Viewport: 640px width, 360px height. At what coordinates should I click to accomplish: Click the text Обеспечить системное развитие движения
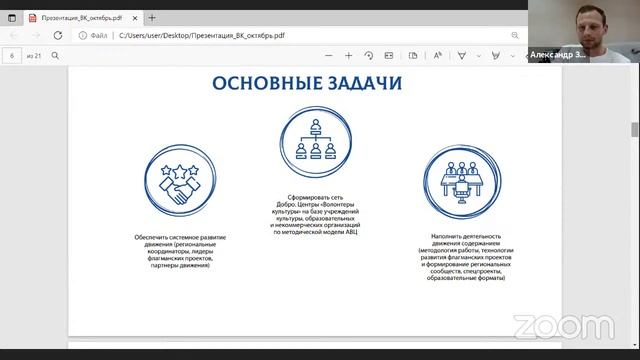coord(180,251)
